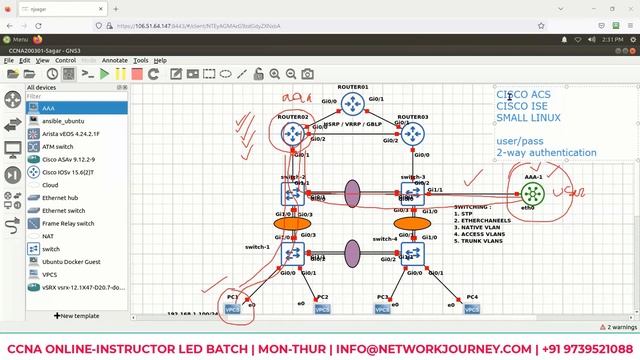
Task: Click the Zoom in magnifier icon
Action: coord(275,74)
